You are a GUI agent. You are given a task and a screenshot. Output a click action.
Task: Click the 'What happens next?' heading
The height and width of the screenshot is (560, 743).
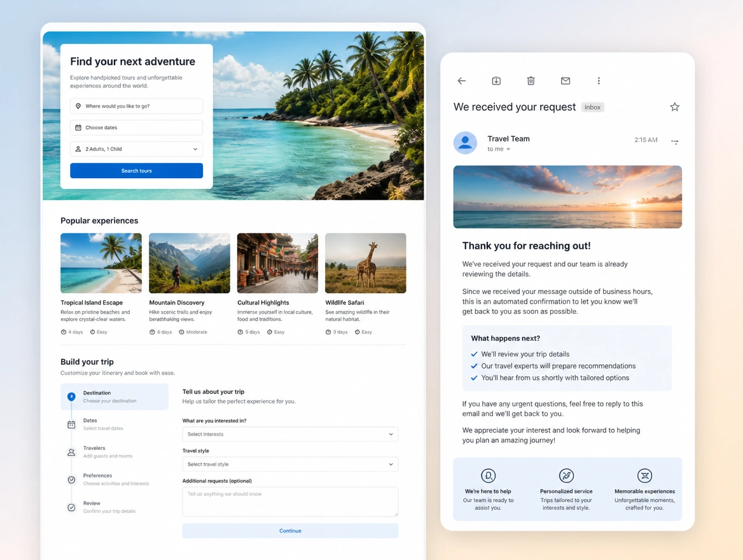point(506,338)
